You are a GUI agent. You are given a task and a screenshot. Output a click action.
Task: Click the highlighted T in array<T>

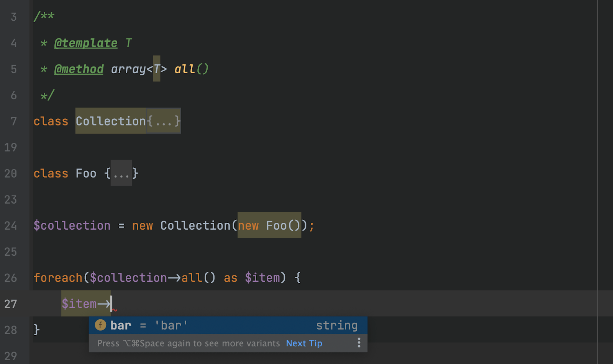(x=157, y=69)
